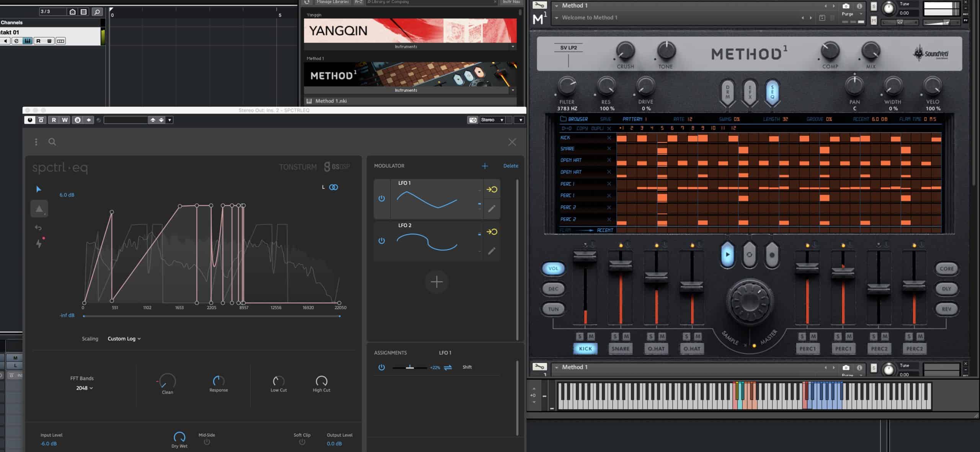The image size is (980, 452).
Task: Toggle LFO 1 power button
Action: 382,199
